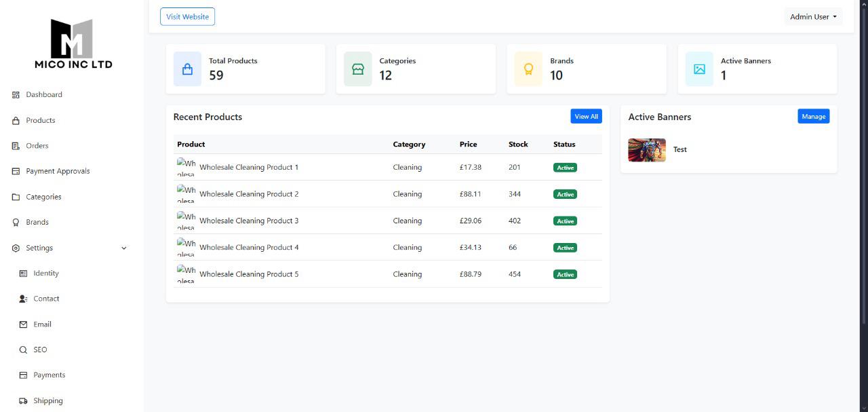Click the Brands award icon in sidebar
The image size is (868, 412).
(x=16, y=223)
